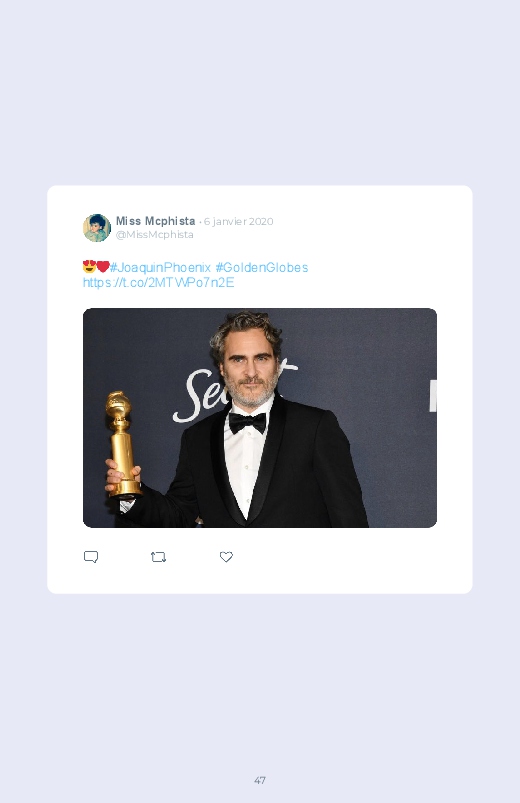Click the black bow tie in photo
520x803 pixels.
pos(247,423)
